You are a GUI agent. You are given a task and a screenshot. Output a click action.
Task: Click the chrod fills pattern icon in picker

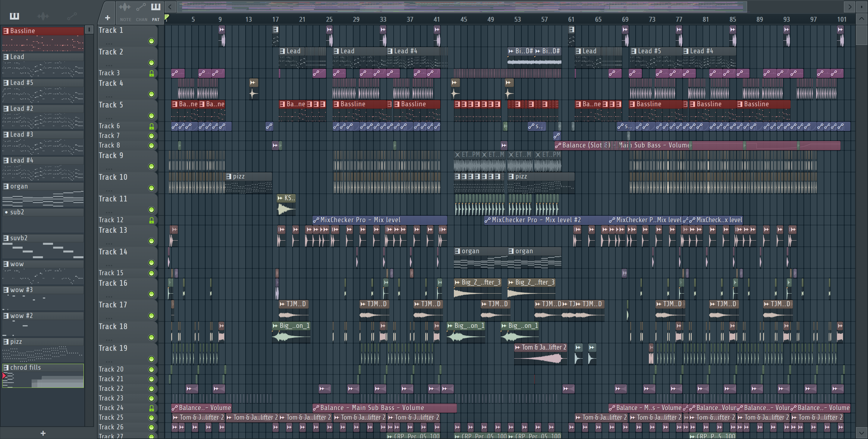6,368
